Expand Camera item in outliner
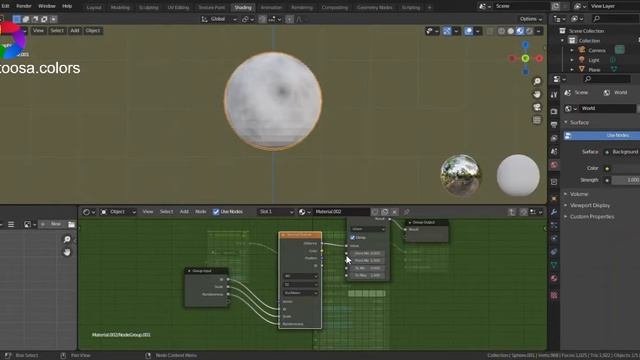The height and width of the screenshot is (360, 640). [572, 50]
